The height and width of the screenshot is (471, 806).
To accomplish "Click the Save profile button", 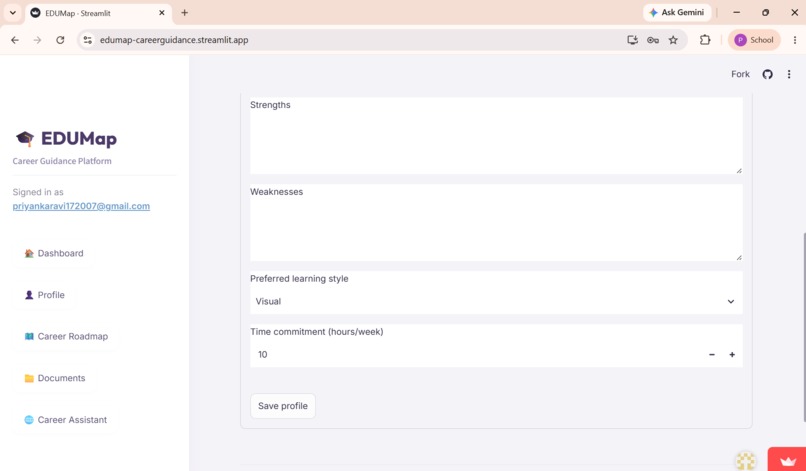I will point(283,406).
